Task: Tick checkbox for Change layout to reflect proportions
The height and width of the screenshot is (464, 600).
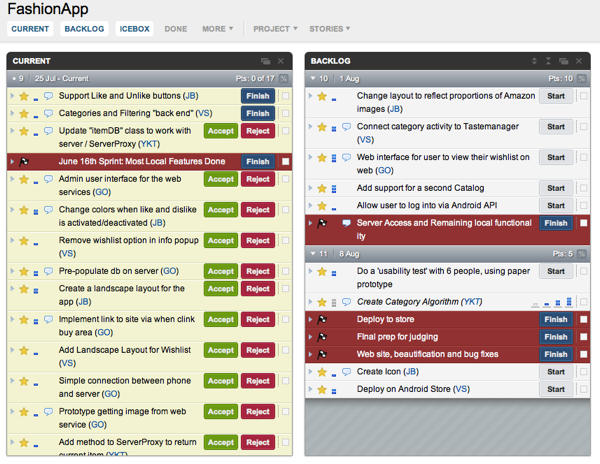Action: pyautogui.click(x=584, y=96)
